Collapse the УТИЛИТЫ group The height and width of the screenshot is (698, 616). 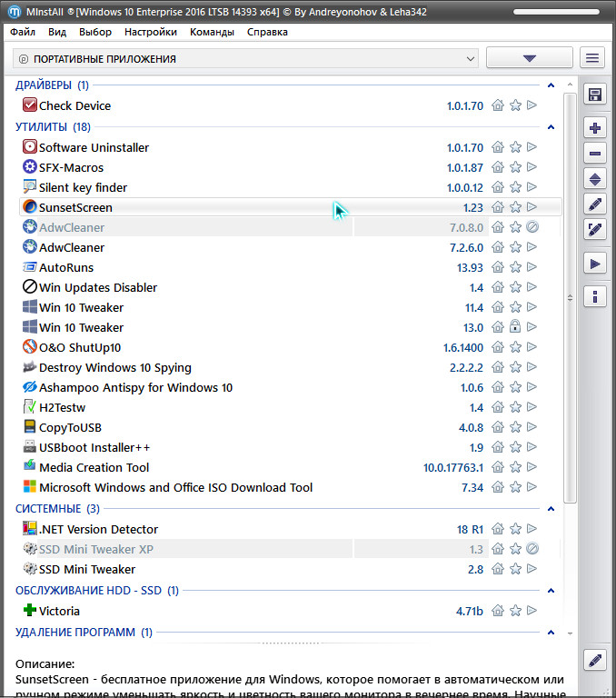tap(551, 127)
